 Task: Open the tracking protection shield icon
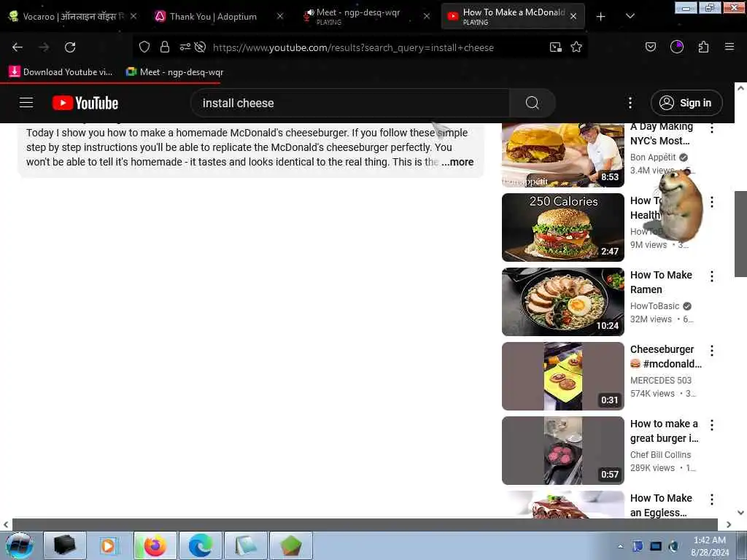(144, 47)
